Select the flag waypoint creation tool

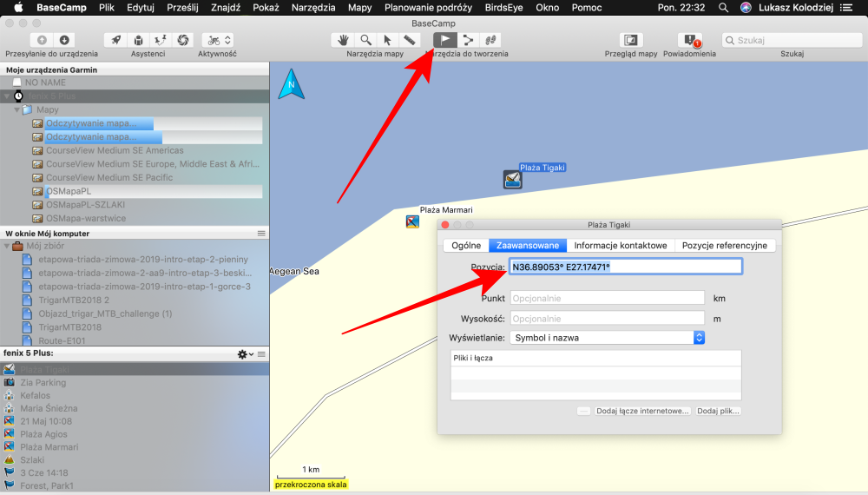click(x=445, y=40)
